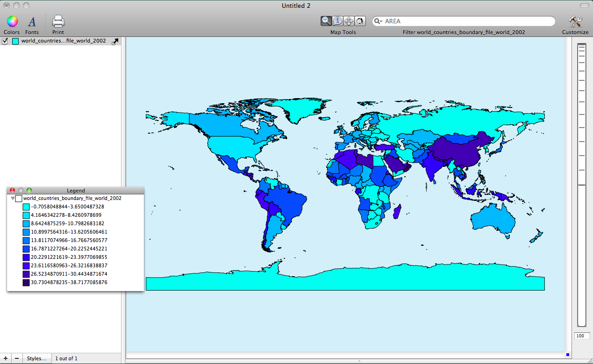Choose the pan map tool
The width and height of the screenshot is (593, 364).
(x=349, y=21)
